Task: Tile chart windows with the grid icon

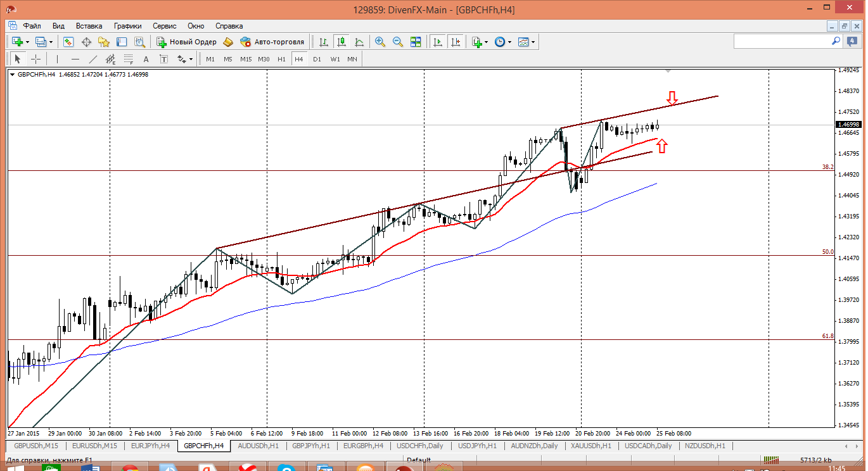Action: 416,42
